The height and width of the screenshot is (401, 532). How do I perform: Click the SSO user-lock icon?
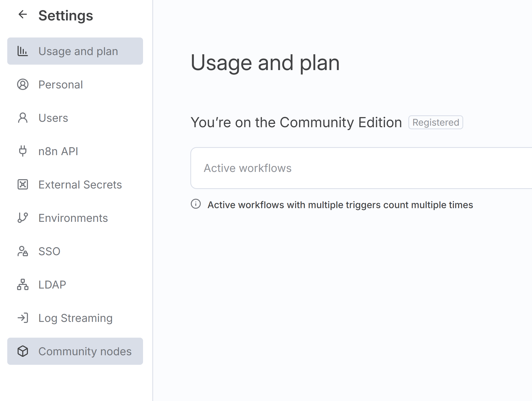pyautogui.click(x=23, y=251)
